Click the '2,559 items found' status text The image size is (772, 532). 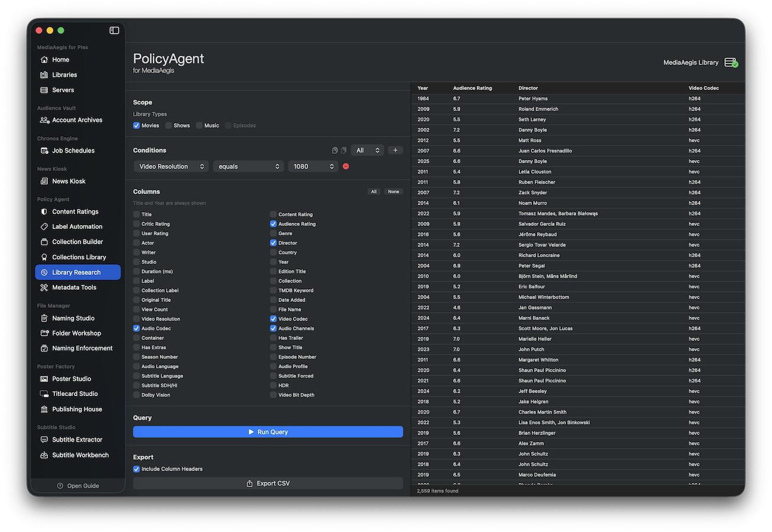coord(438,491)
